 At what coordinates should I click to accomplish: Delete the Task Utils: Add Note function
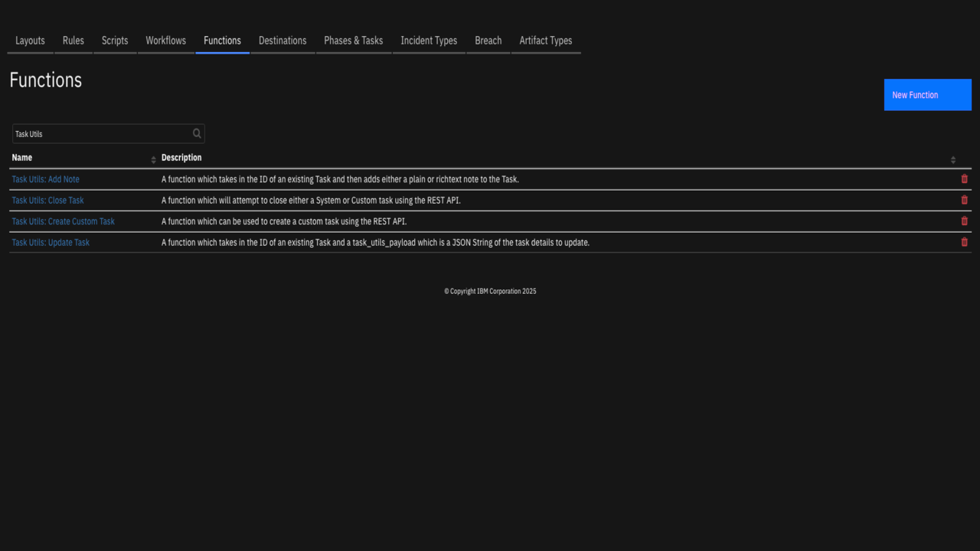(964, 179)
